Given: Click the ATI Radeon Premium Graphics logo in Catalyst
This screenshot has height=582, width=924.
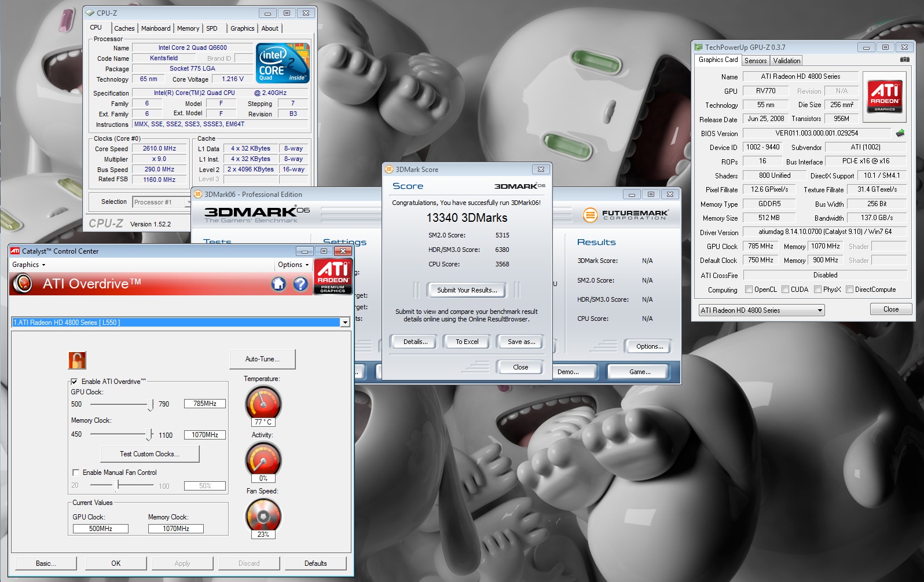Looking at the screenshot, I should [x=333, y=276].
